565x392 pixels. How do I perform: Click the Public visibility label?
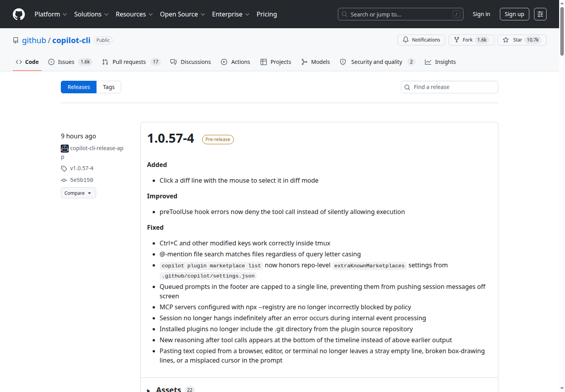(103, 40)
